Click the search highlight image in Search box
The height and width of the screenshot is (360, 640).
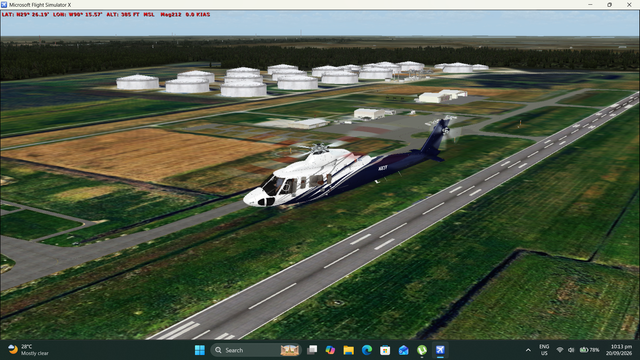tap(289, 350)
